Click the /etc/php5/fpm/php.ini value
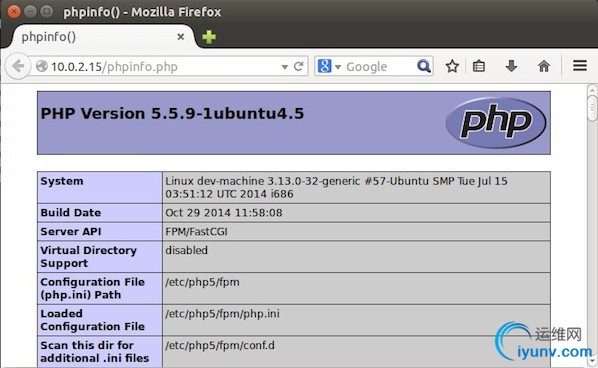598x368 pixels. tap(222, 314)
